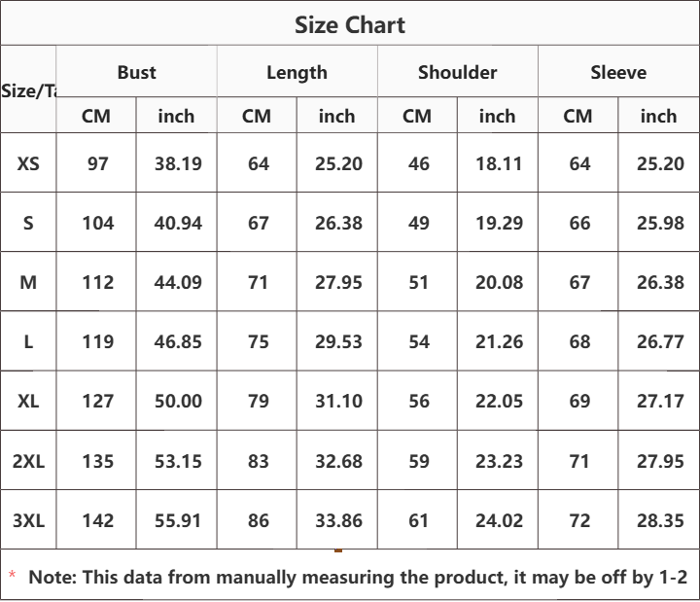
Task: Select the M size row label
Action: (28, 283)
